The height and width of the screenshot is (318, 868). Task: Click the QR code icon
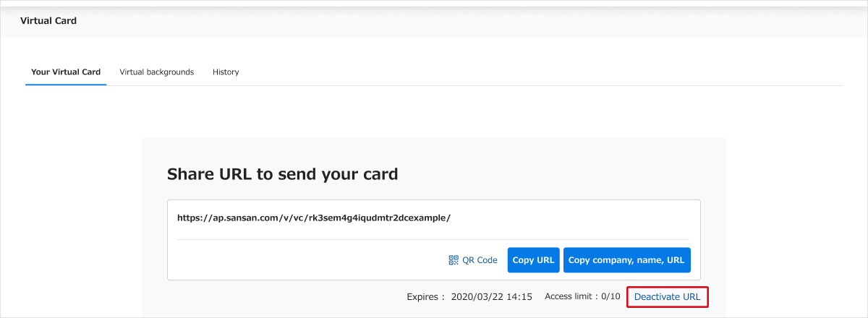(454, 260)
